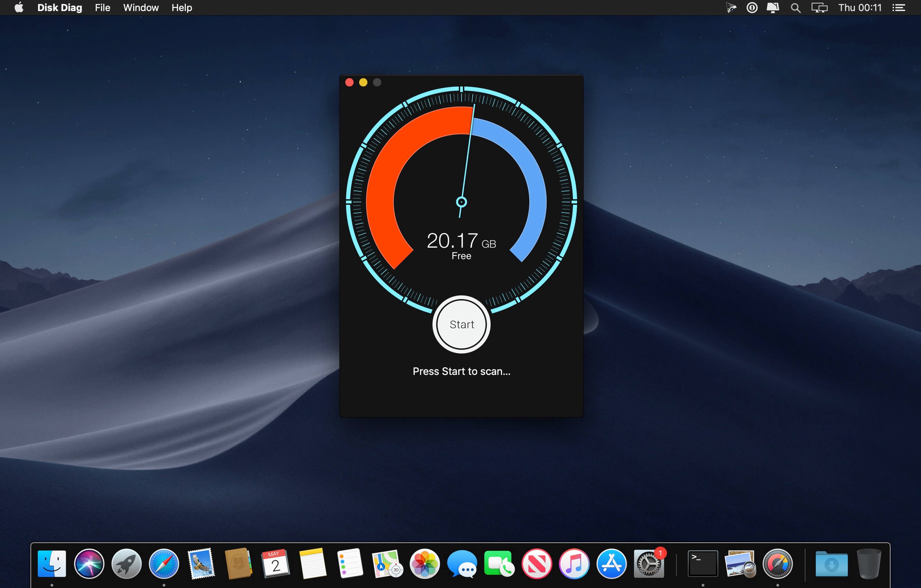This screenshot has height=588, width=921.
Task: Open Terminal from the Dock
Action: click(x=703, y=563)
